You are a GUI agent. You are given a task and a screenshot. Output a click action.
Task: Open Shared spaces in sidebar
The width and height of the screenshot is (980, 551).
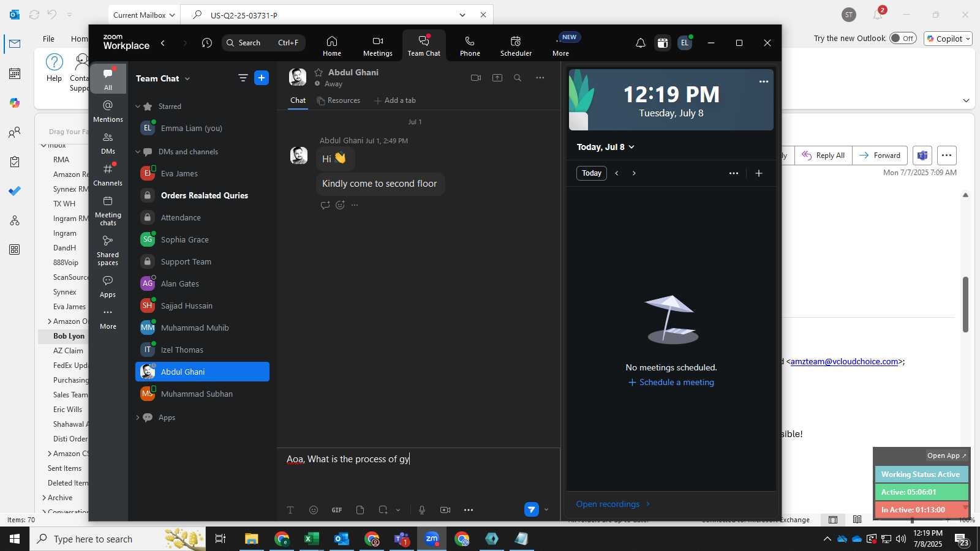click(108, 250)
